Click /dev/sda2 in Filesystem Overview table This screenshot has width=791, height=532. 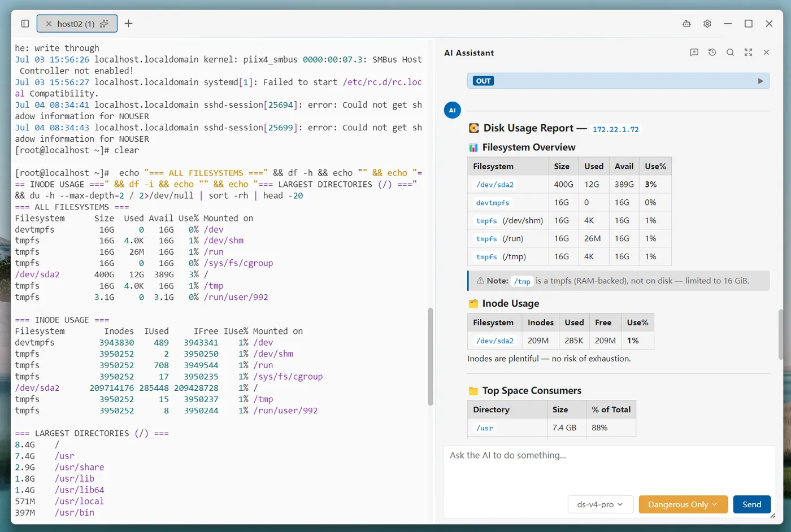[x=495, y=185]
